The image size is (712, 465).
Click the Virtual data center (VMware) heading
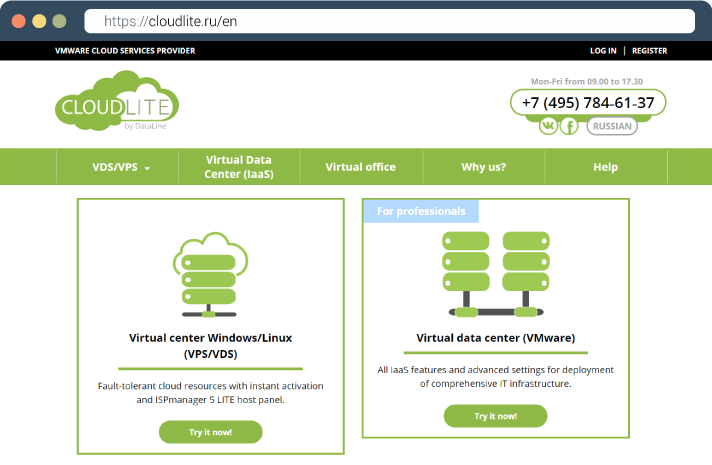(x=495, y=338)
